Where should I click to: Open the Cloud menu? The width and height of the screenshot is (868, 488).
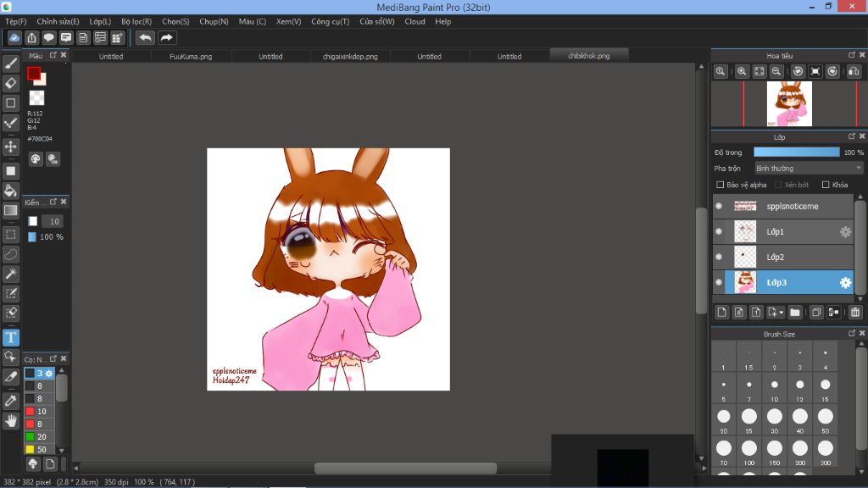pyautogui.click(x=415, y=21)
